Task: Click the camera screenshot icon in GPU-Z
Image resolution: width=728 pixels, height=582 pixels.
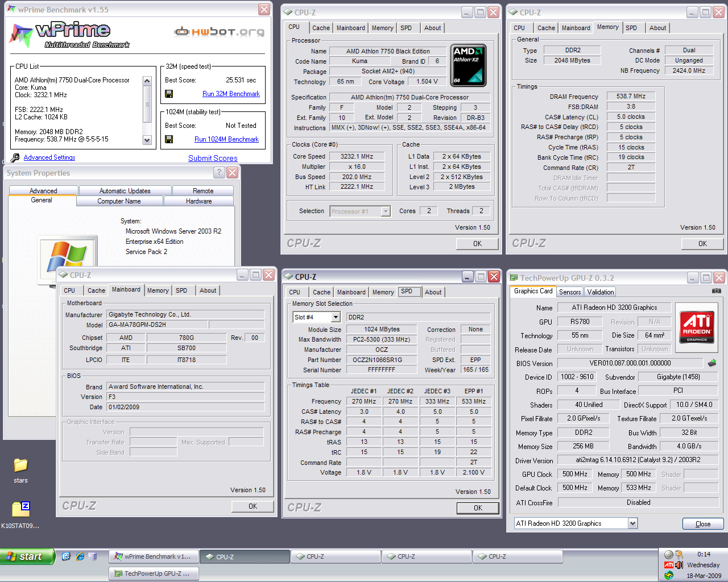Action: click(x=717, y=290)
